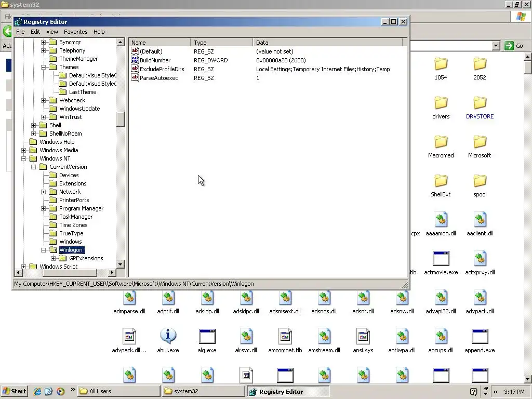Screen dimensions: 532x399
Task: Select the TaskManager registry key
Action: pyautogui.click(x=76, y=217)
